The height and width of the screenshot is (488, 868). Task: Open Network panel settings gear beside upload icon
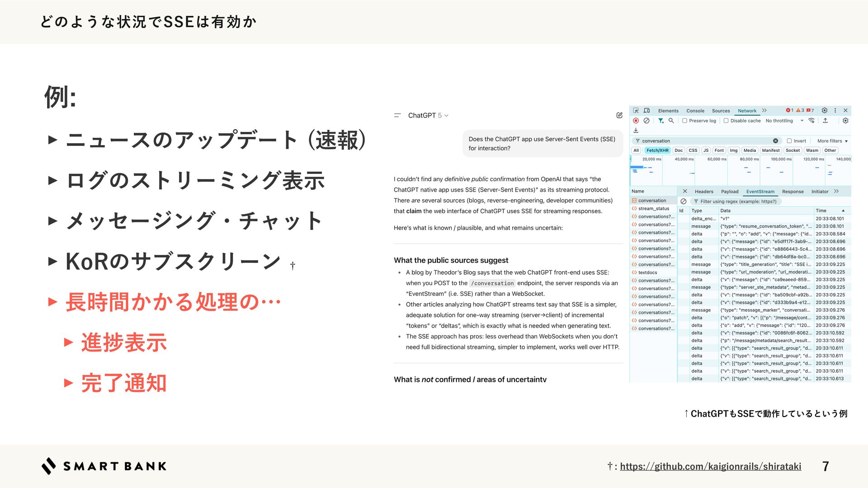point(845,121)
